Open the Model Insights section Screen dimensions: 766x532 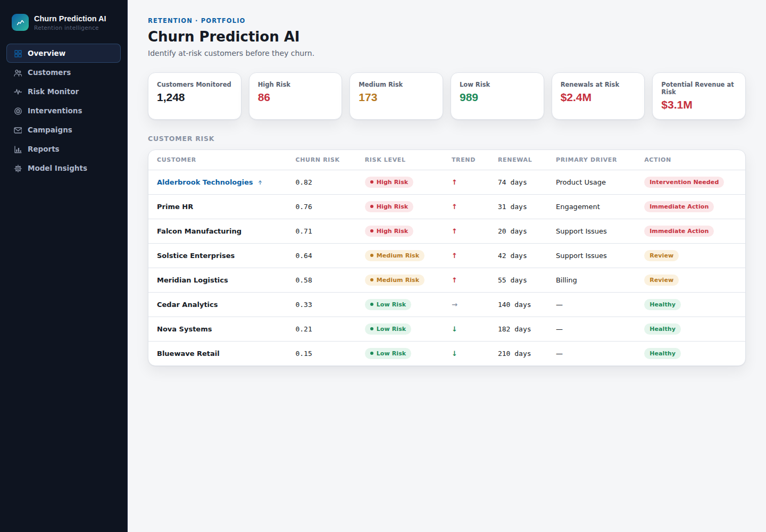click(63, 168)
